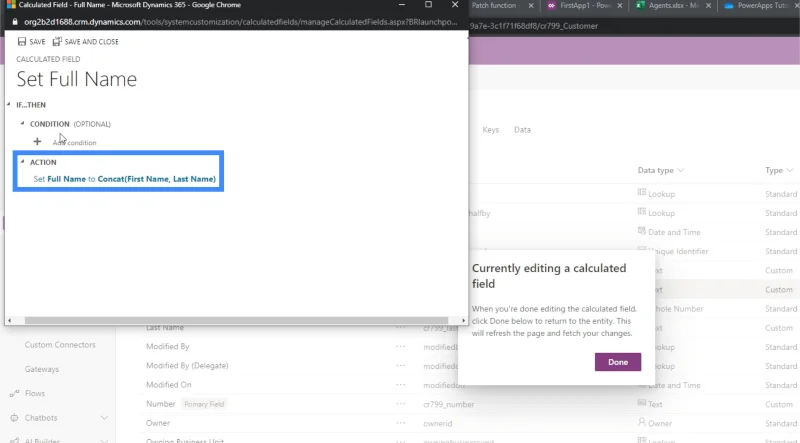Click the Whole Number data type cell
Viewport: 800px width, 443px height.
[678, 309]
